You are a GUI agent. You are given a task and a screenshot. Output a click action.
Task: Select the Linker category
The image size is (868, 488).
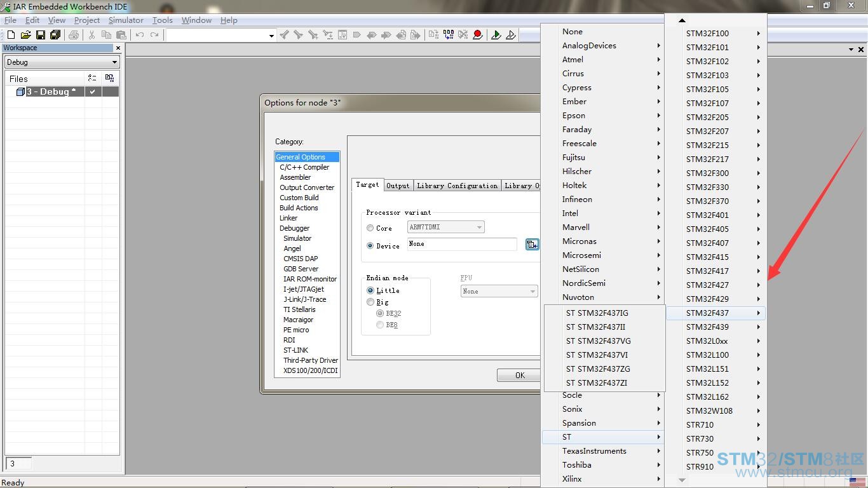[x=288, y=218]
